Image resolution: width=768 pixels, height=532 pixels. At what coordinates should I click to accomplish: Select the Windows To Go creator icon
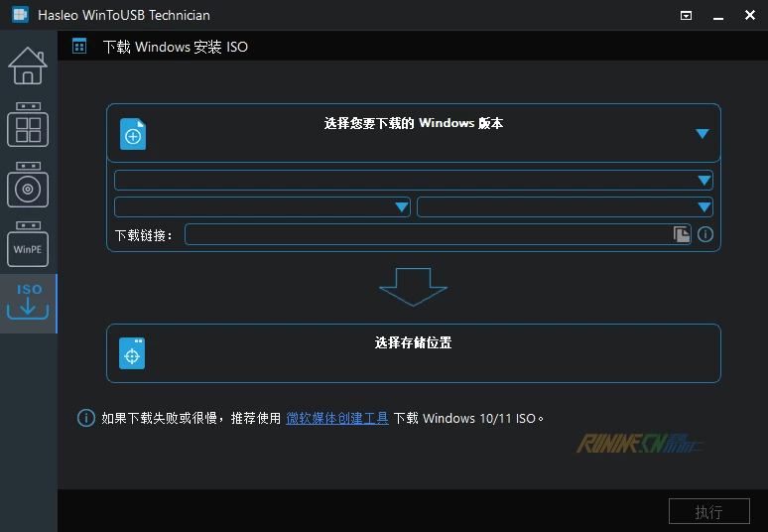click(28, 125)
